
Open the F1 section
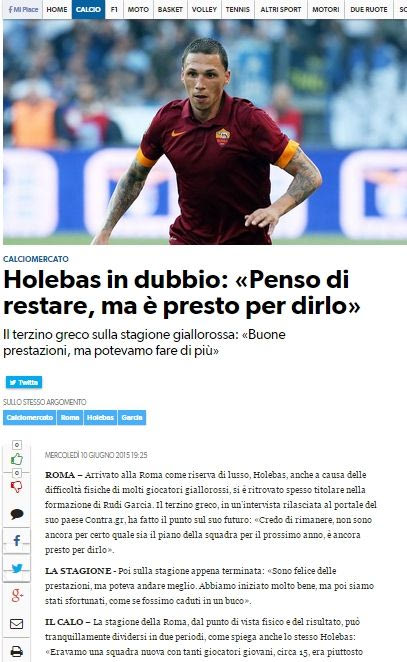(x=114, y=9)
